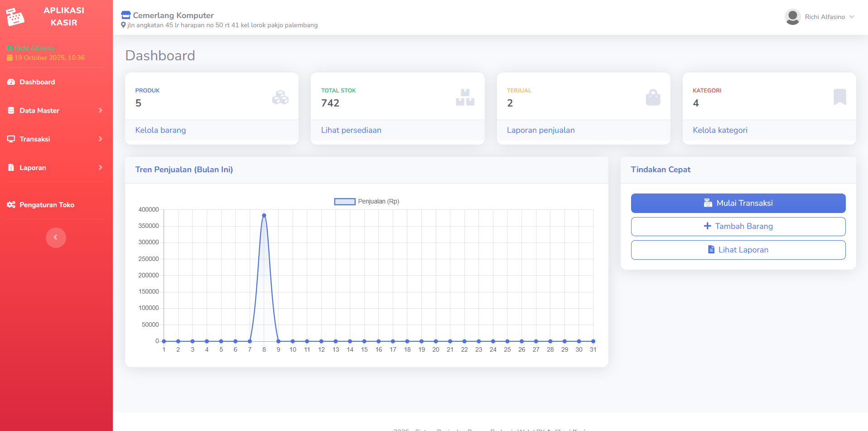Open Pengaturan Toko in sidebar
This screenshot has height=431, width=868.
point(47,205)
